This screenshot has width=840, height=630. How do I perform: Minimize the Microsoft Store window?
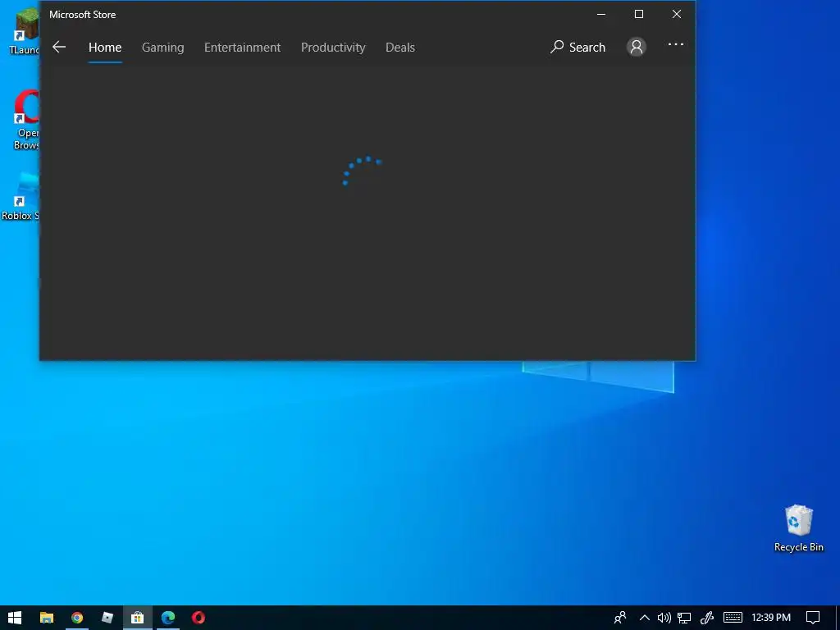coord(601,15)
